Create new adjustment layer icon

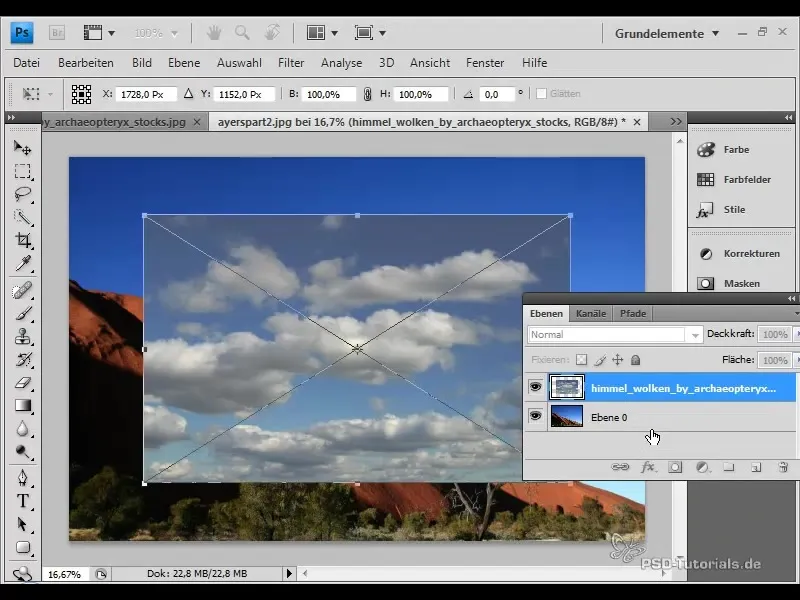point(703,467)
